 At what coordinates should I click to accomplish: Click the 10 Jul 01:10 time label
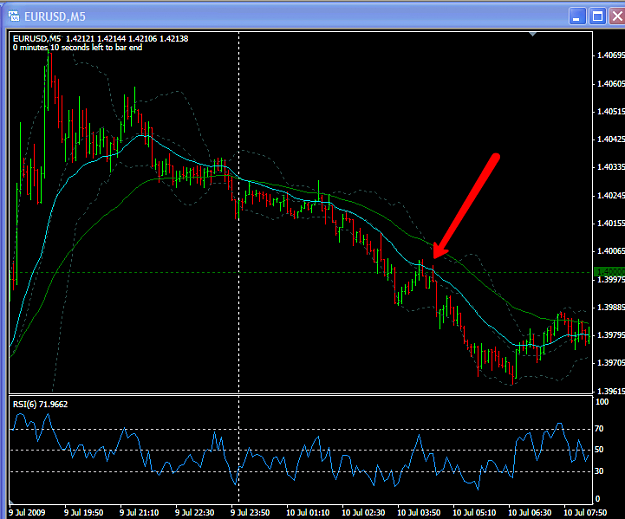click(308, 513)
